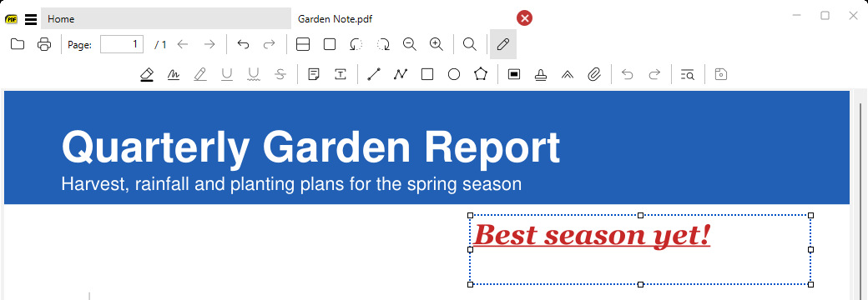Switch to the Home tab
Screen dimensions: 868x300
point(165,19)
